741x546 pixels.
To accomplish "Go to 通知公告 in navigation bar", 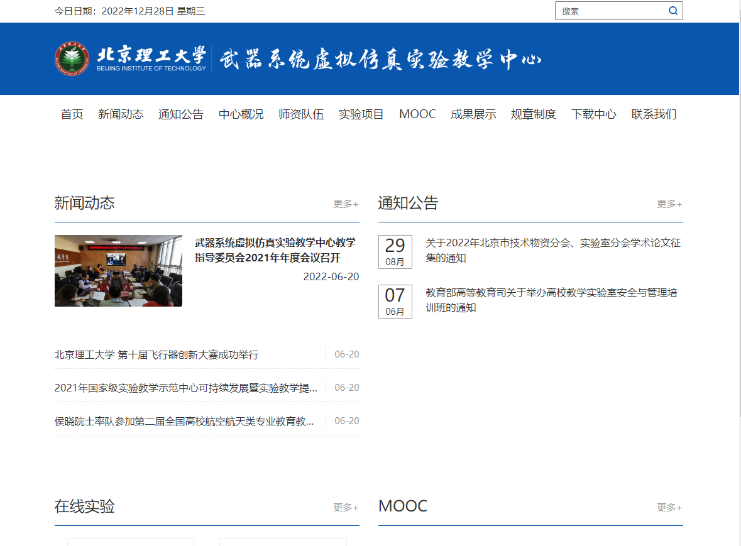I will tap(180, 114).
